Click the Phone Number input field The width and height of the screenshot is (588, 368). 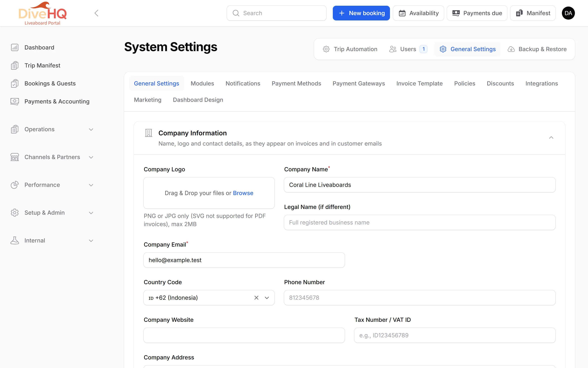coord(420,298)
